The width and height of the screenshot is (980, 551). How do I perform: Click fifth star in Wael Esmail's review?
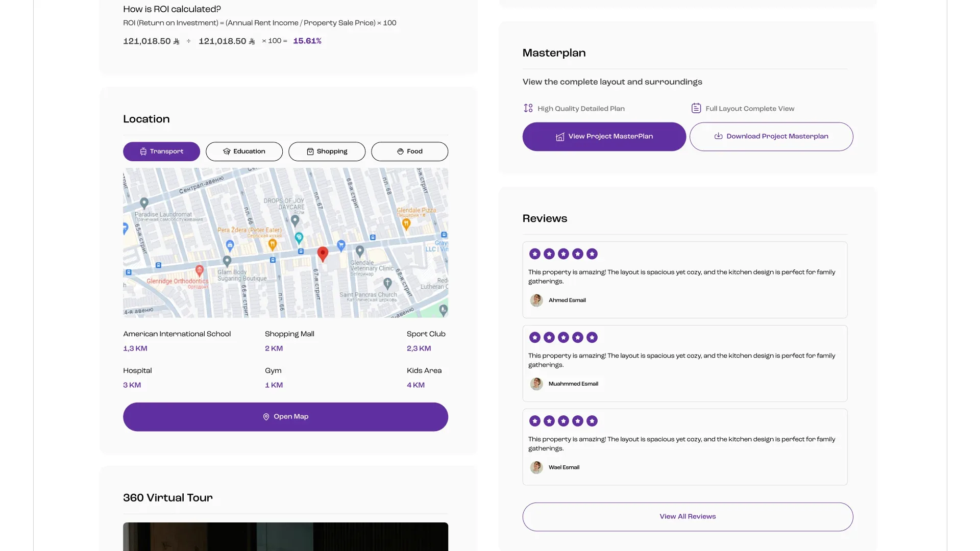[592, 421]
